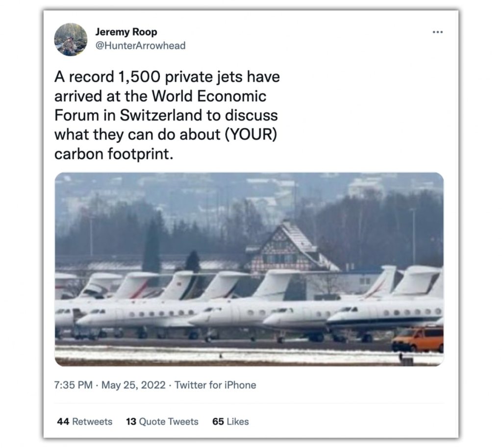Click the orange van in the photo
502x448 pixels.
click(418, 339)
